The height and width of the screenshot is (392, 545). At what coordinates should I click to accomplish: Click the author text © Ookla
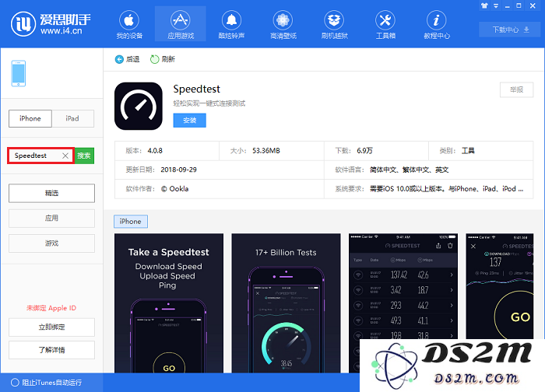[174, 189]
